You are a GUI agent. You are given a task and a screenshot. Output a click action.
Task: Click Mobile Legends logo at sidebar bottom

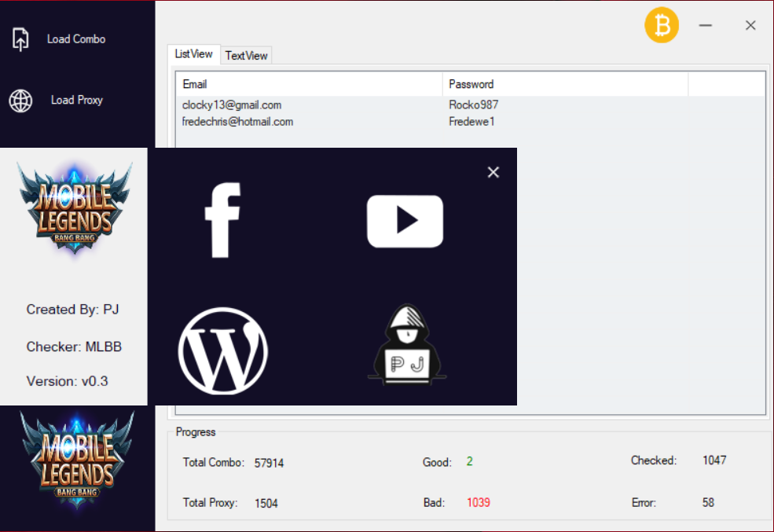pyautogui.click(x=76, y=460)
